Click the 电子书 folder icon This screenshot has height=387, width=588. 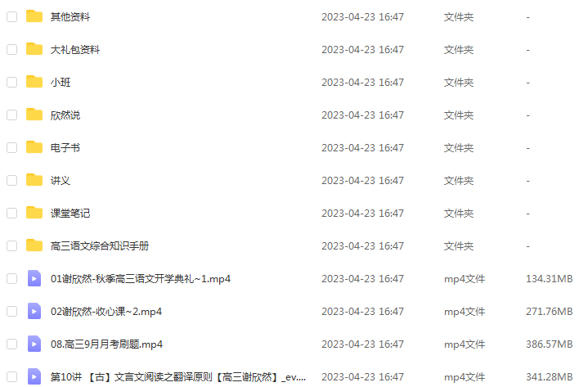coord(34,147)
